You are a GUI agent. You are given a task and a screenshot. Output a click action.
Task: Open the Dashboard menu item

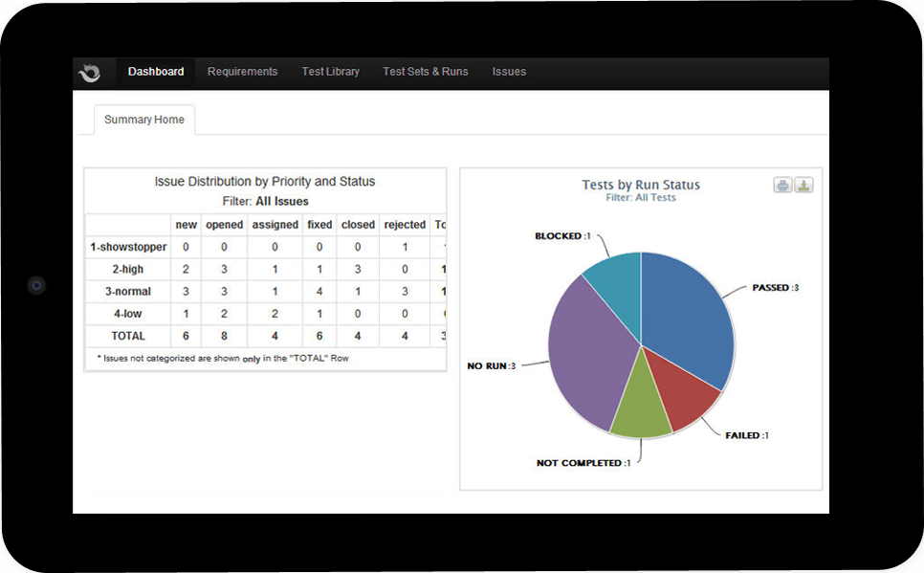point(156,72)
